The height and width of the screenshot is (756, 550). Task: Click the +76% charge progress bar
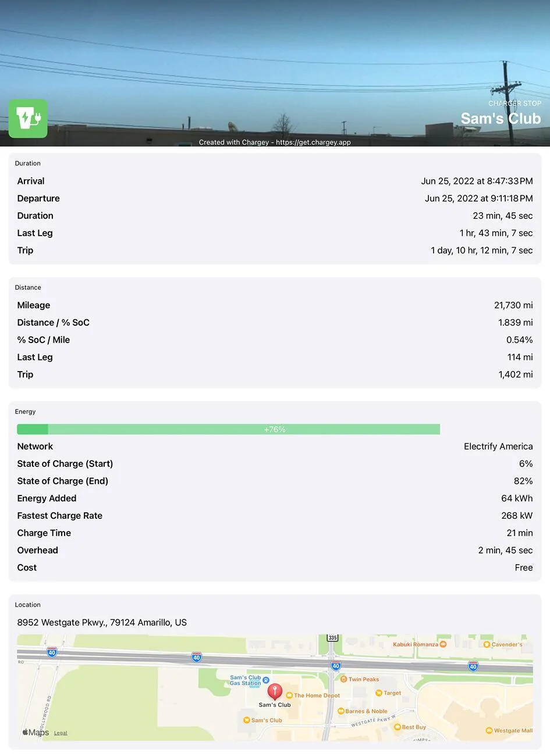(x=228, y=429)
